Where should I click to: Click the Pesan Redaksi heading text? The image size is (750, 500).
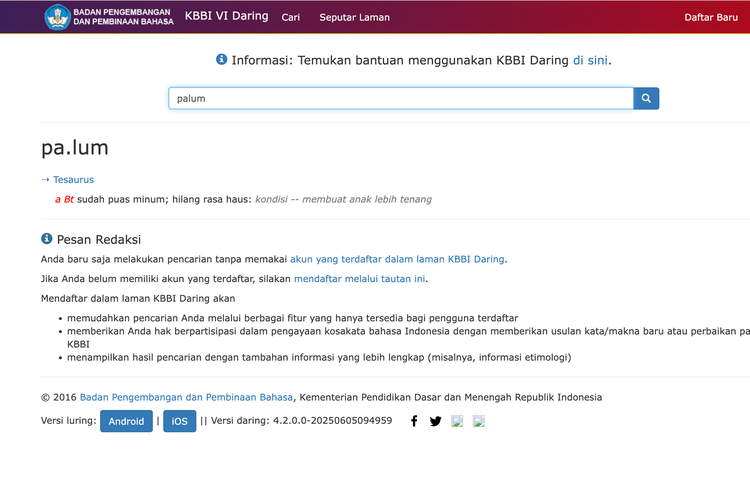99,239
